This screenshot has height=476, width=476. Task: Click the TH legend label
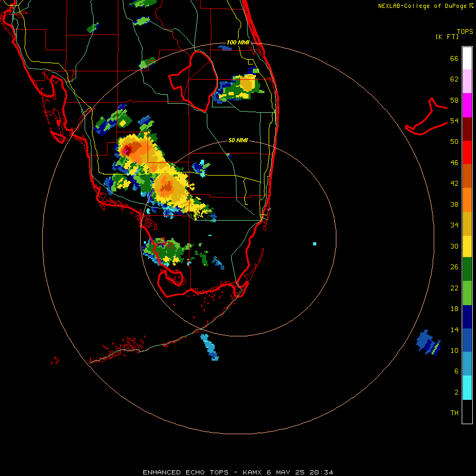pos(454,413)
